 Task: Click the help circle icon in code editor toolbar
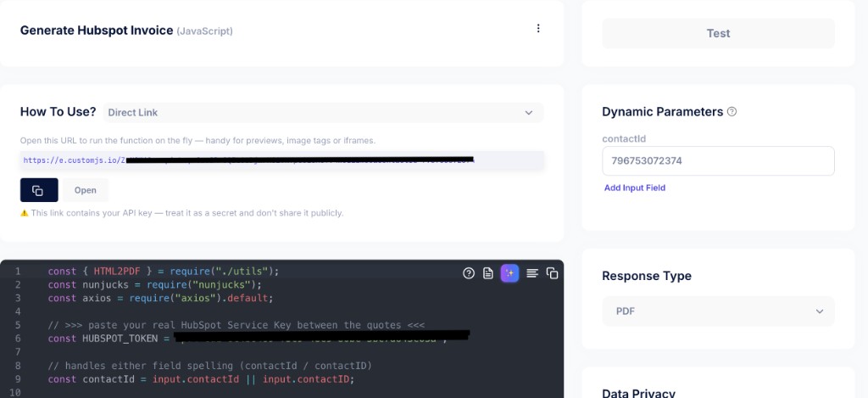[x=469, y=272]
